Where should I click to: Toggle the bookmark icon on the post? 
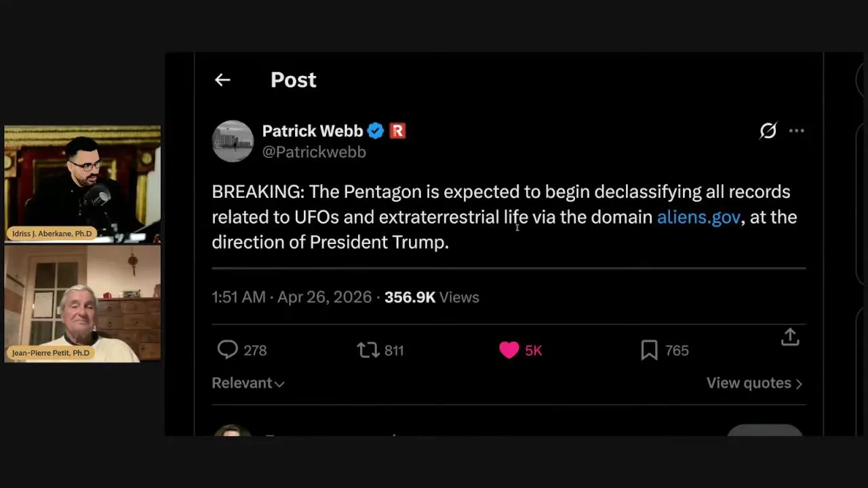pos(649,350)
